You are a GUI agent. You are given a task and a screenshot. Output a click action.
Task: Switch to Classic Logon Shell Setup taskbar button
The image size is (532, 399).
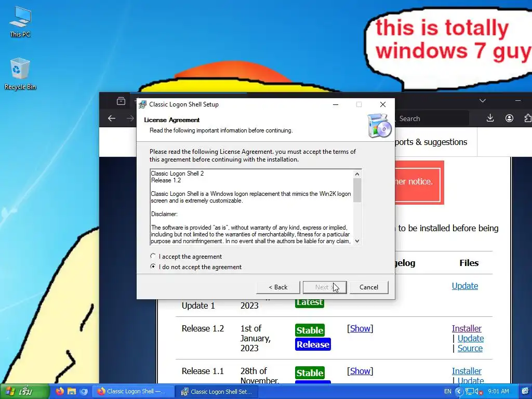(218, 392)
